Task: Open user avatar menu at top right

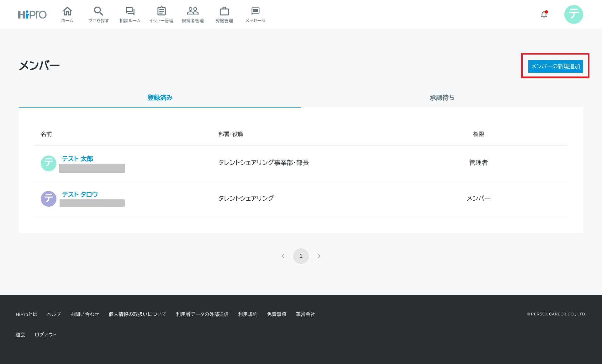Action: click(x=573, y=14)
